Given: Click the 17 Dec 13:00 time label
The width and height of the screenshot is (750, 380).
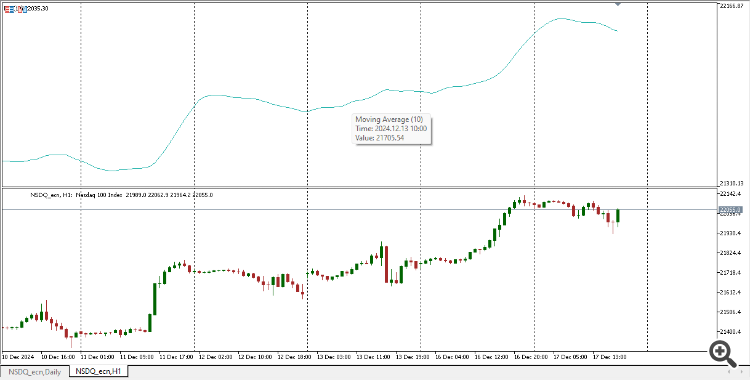Looking at the screenshot, I should pos(610,357).
